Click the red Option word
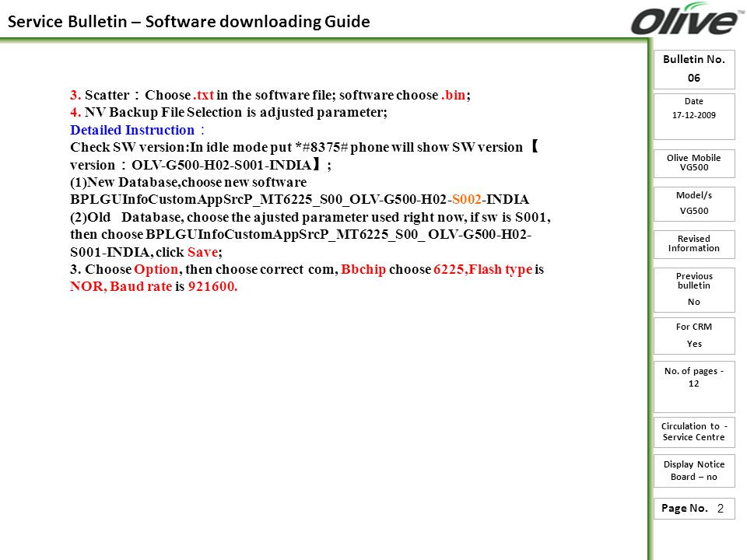Image resolution: width=747 pixels, height=560 pixels. tap(156, 270)
